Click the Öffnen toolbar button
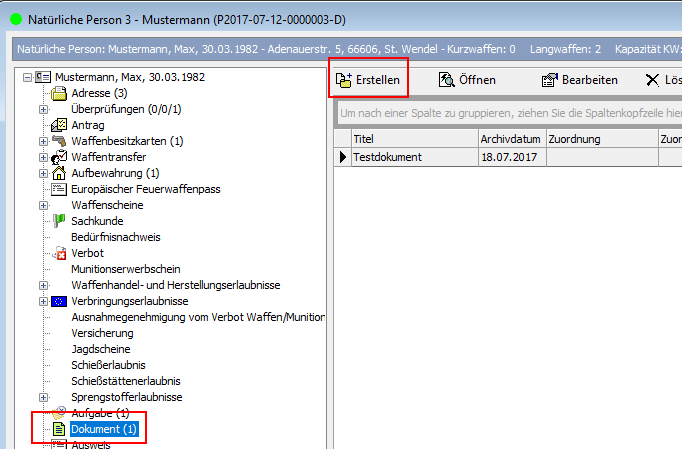 tap(466, 79)
